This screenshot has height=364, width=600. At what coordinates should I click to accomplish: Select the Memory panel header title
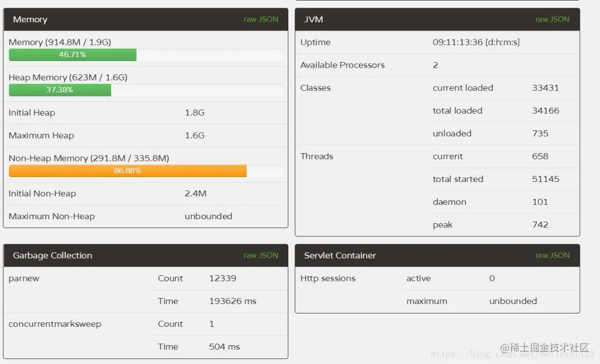(30, 19)
